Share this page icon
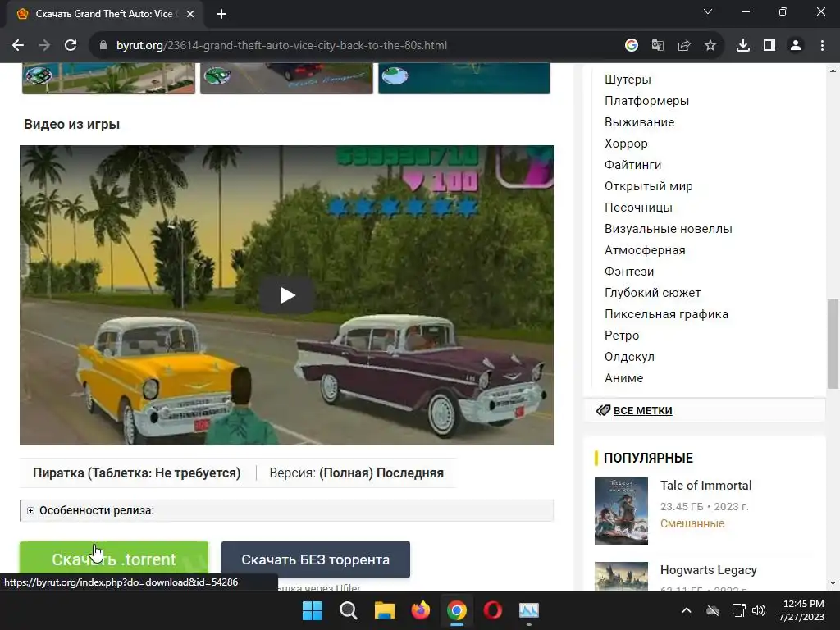 click(x=684, y=46)
